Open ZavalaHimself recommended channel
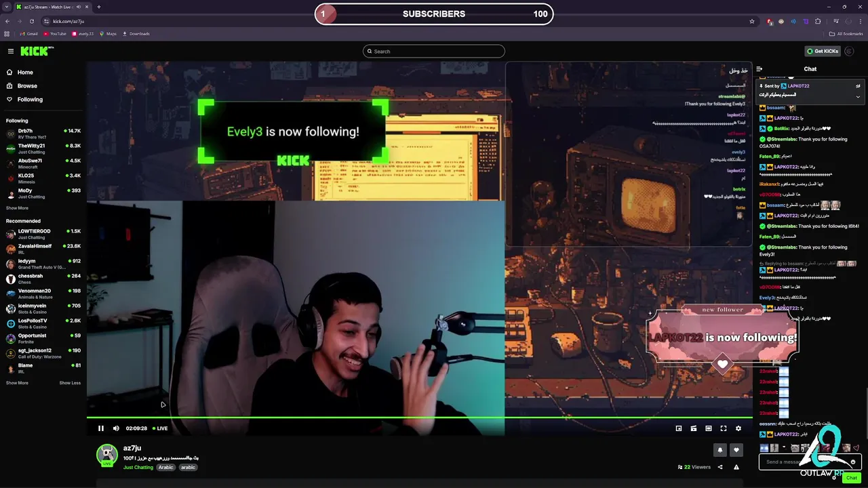868x488 pixels. (x=43, y=249)
